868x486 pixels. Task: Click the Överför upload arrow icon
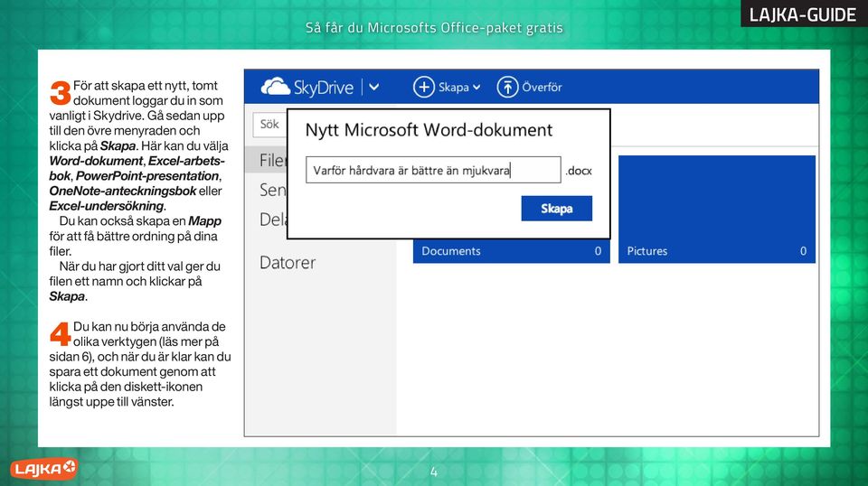[x=507, y=87]
